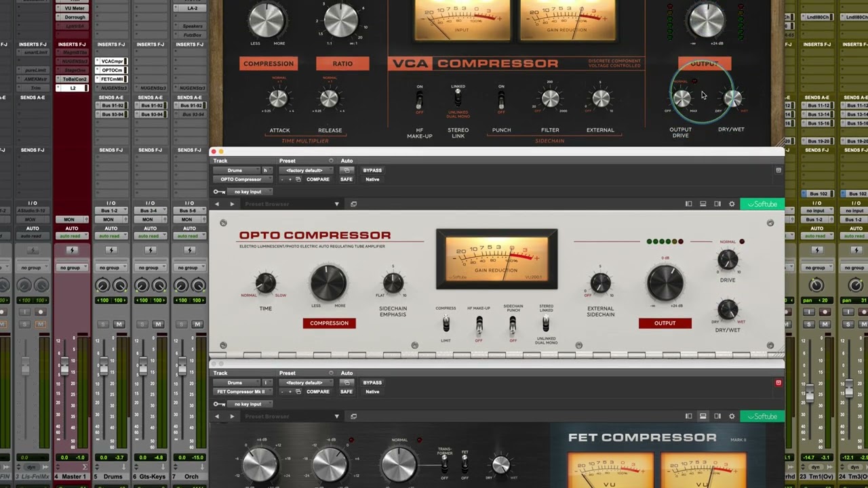Image resolution: width=868 pixels, height=488 pixels.
Task: Toggle STEREO LINK switch on VCA Compressor
Action: point(458,99)
